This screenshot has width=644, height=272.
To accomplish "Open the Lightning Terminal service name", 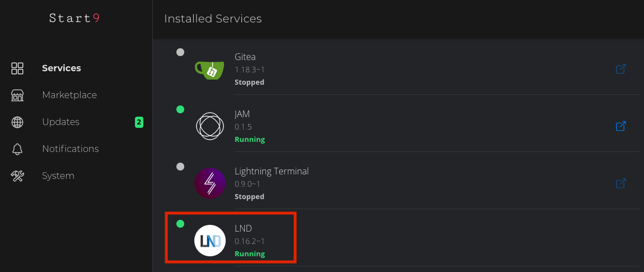I will [x=272, y=171].
